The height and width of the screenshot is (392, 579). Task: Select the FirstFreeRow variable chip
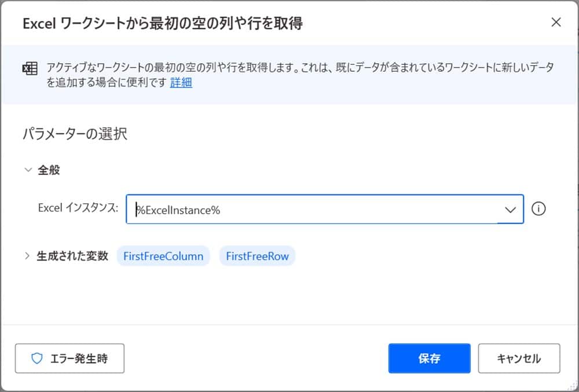click(x=257, y=256)
